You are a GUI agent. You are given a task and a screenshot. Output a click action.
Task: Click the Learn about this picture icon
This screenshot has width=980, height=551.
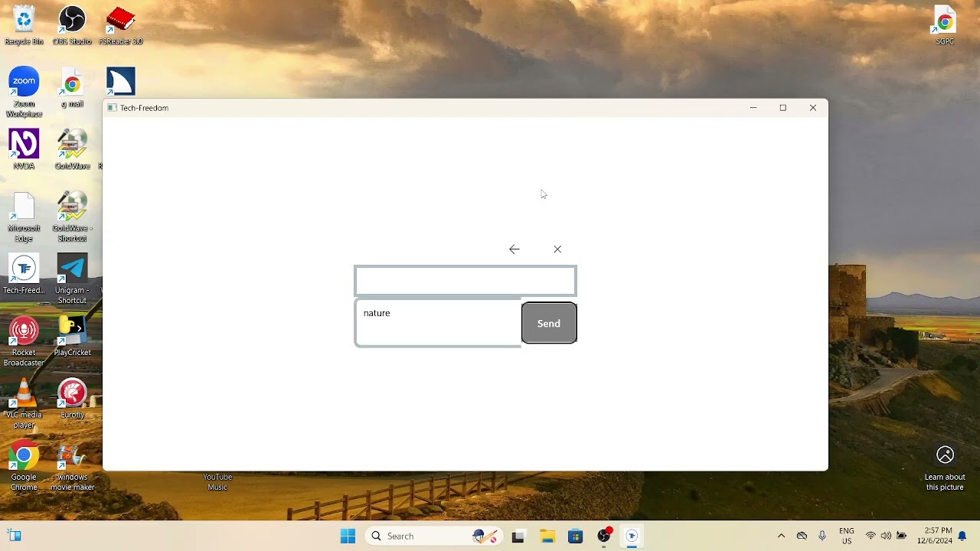(945, 468)
